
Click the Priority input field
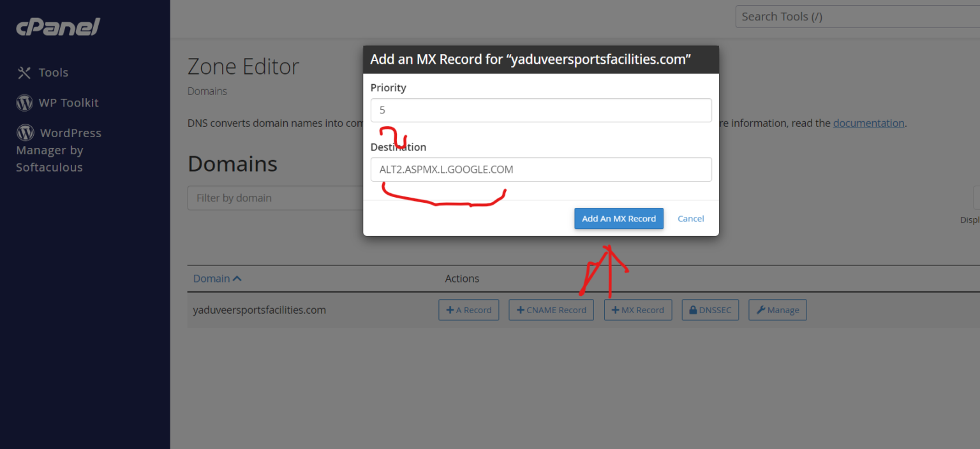541,110
